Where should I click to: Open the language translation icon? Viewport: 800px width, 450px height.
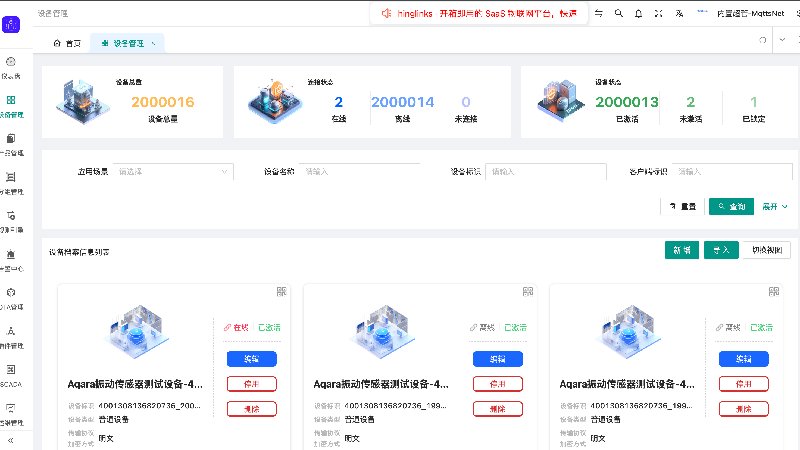click(x=679, y=13)
